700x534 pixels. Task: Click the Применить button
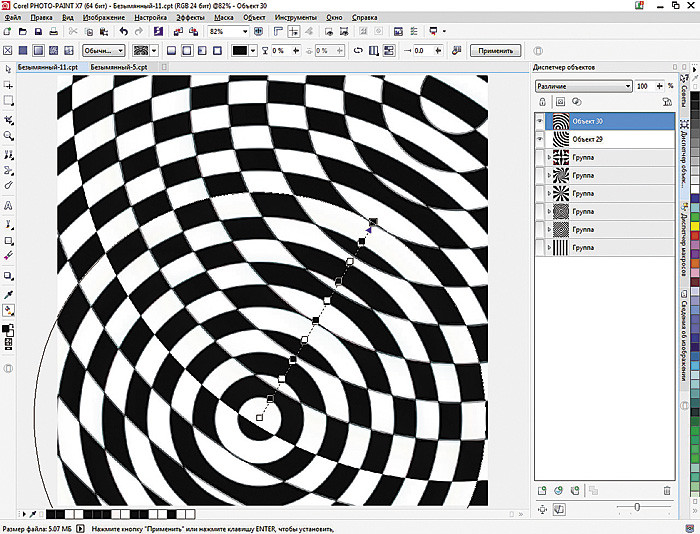494,50
